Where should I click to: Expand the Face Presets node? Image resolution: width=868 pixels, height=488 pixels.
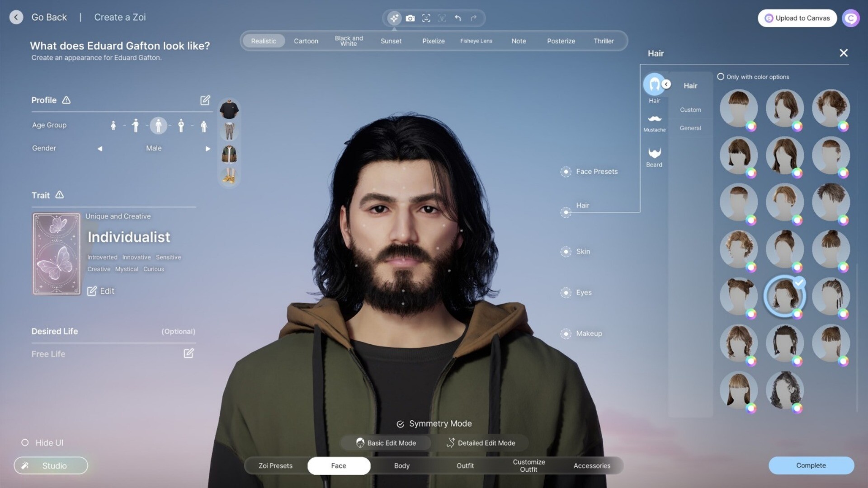coord(566,172)
